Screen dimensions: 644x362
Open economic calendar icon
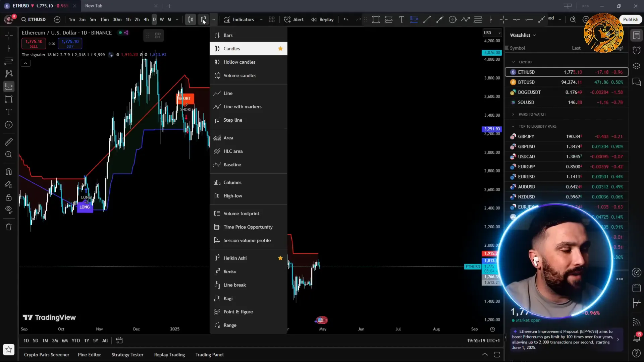point(636,288)
